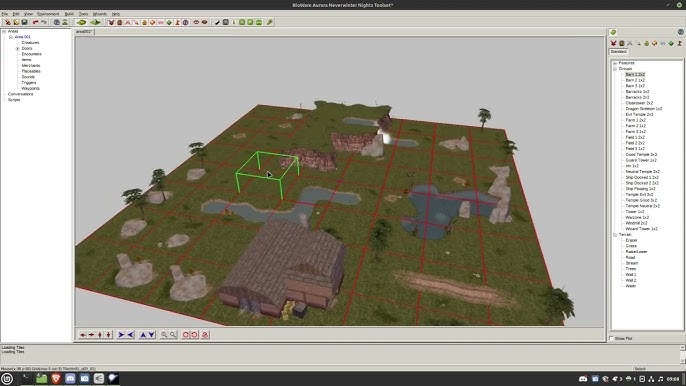Click the red Undo arrow icon
686x386 pixels.
pyautogui.click(x=35, y=22)
